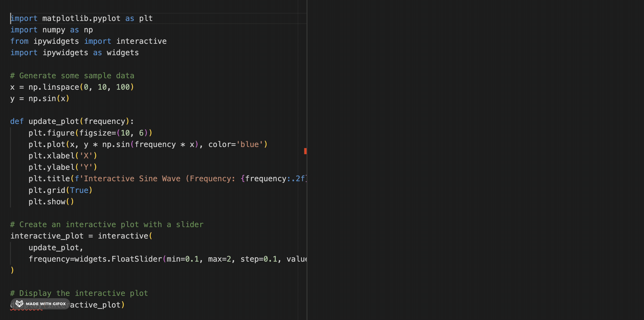The image size is (644, 320).
Task: Click the Gifox fox logo icon
Action: (19, 304)
